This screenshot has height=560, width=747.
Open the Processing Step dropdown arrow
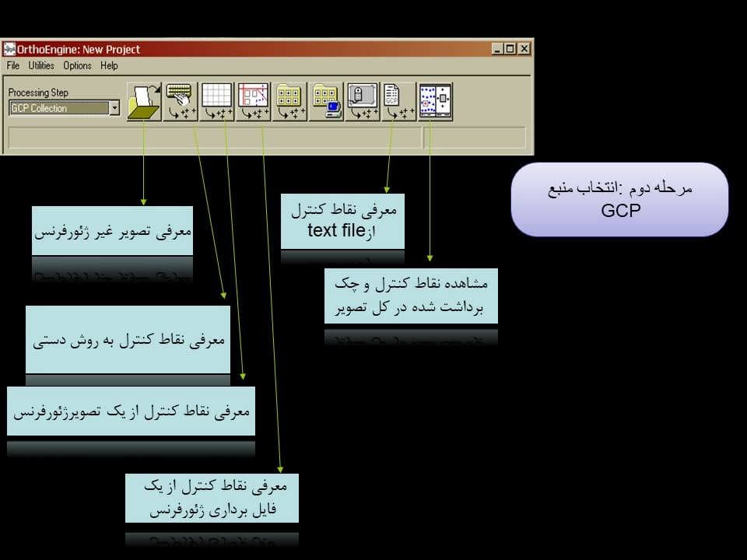[x=114, y=108]
